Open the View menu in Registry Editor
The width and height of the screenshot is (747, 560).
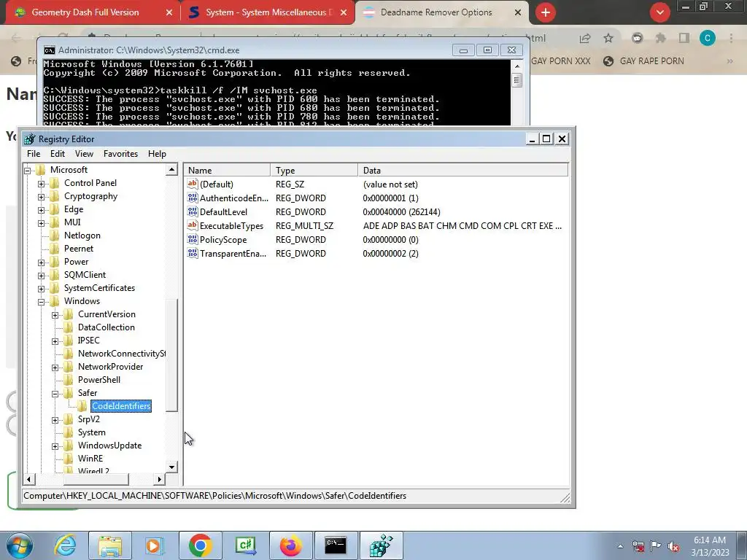(84, 154)
